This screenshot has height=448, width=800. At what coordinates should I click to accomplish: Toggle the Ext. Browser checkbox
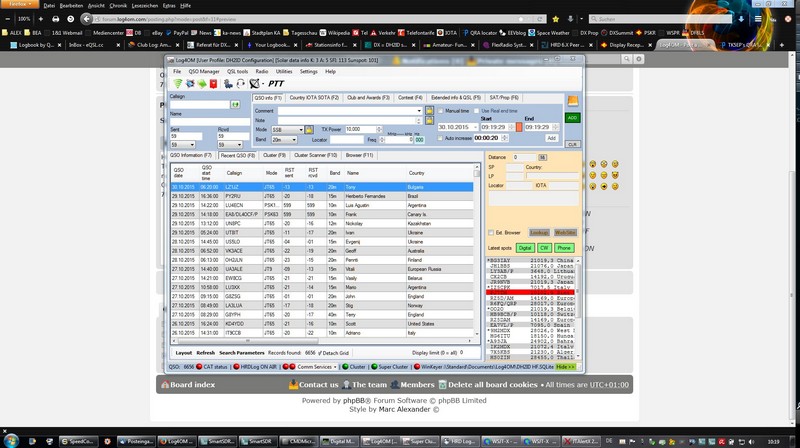click(491, 233)
